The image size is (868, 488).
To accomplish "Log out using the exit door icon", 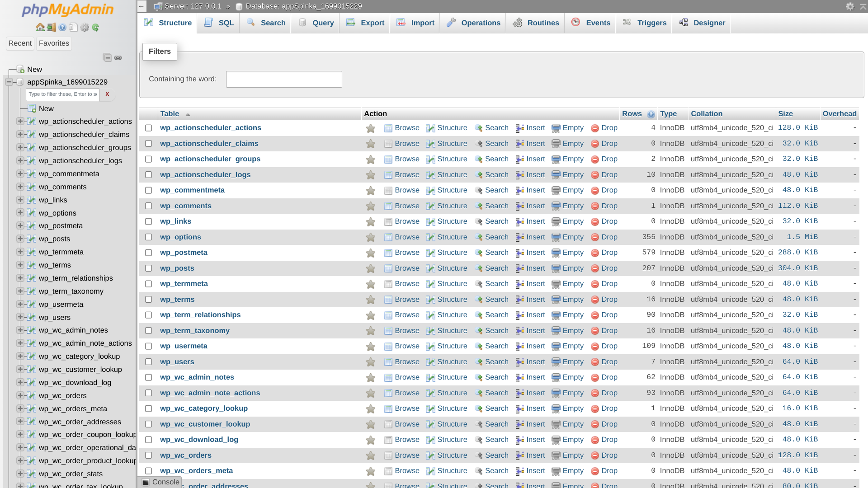I will point(51,27).
